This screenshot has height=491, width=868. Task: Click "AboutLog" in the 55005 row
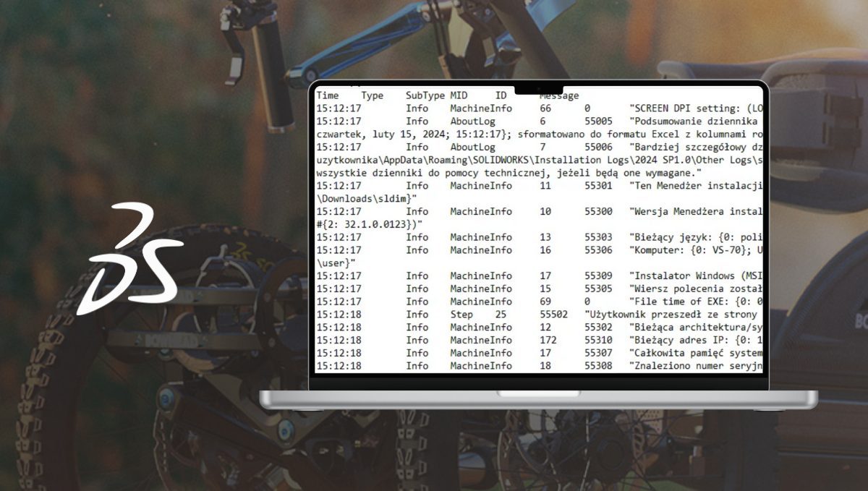[x=473, y=121]
